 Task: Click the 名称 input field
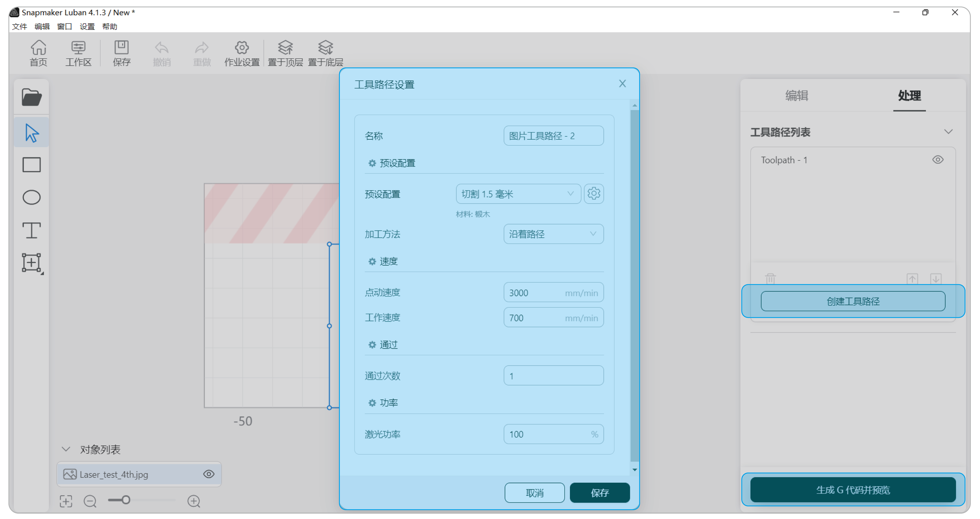click(553, 135)
